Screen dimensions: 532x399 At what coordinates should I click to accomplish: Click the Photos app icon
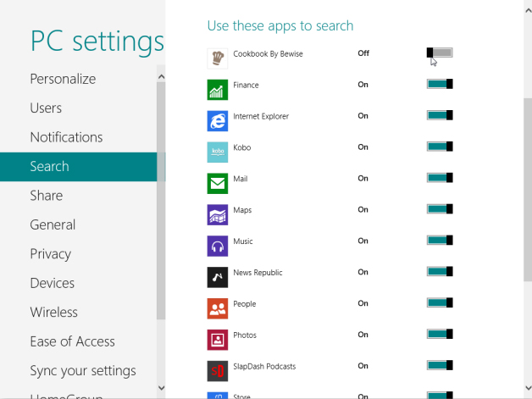pos(218,340)
